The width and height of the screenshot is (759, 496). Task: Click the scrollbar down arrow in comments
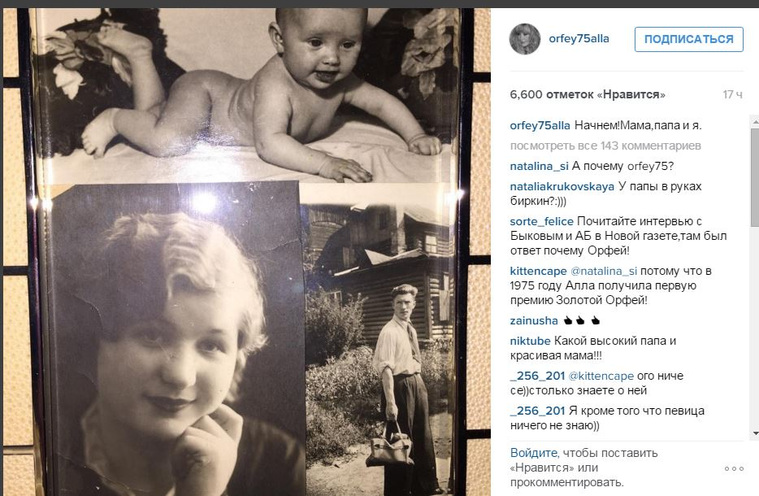[x=755, y=433]
